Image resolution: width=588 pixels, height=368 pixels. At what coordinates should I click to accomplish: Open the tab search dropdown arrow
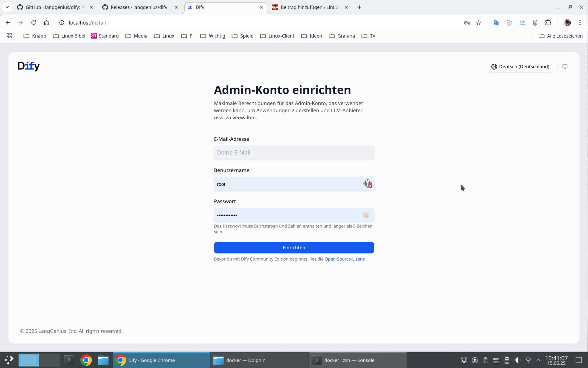[7, 7]
